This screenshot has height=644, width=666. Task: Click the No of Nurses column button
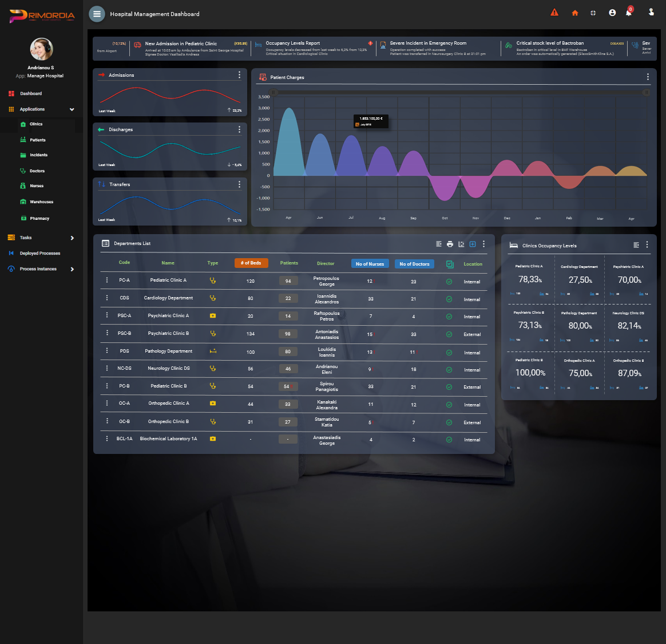point(370,264)
